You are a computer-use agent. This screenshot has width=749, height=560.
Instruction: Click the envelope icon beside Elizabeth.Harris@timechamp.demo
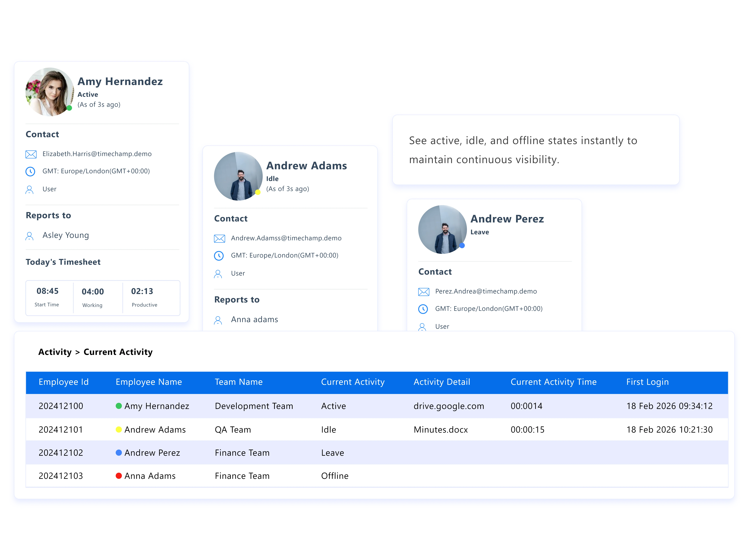[31, 154]
